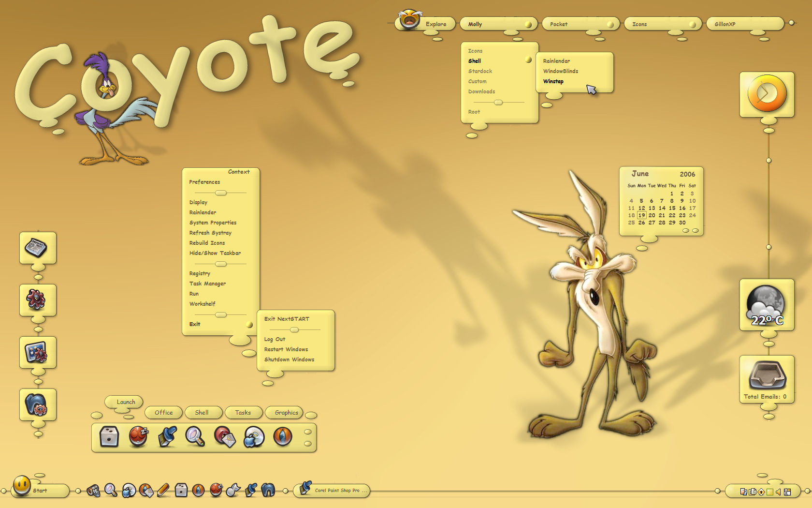Open the Explore menu button

(x=425, y=23)
